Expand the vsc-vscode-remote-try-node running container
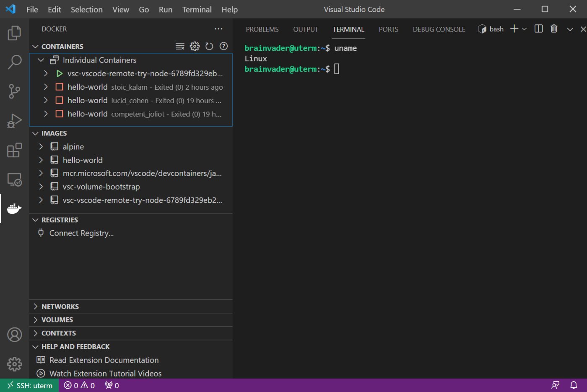 pos(46,73)
